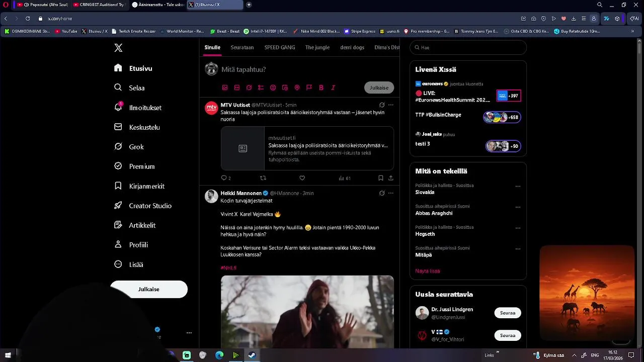Select Sinulle timeline tab
The image size is (644, 362).
tap(212, 47)
